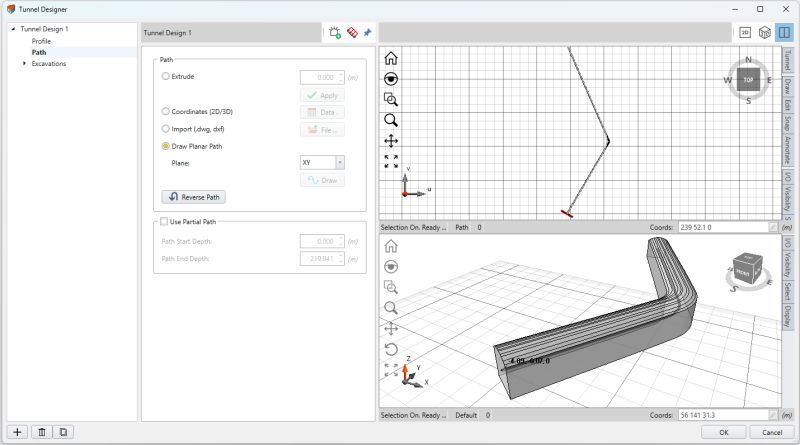Switch to 2D-only view layout
This screenshot has width=800, height=445.
click(745, 33)
